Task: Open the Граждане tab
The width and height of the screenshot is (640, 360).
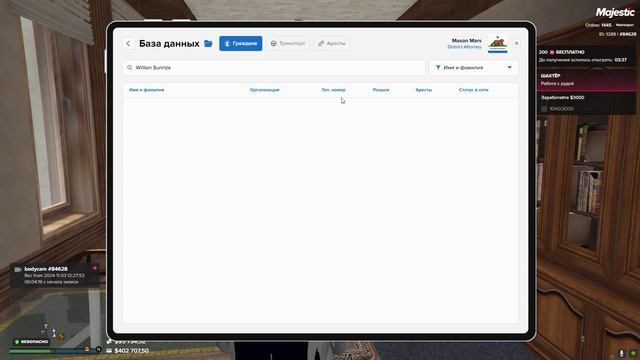Action: click(241, 43)
